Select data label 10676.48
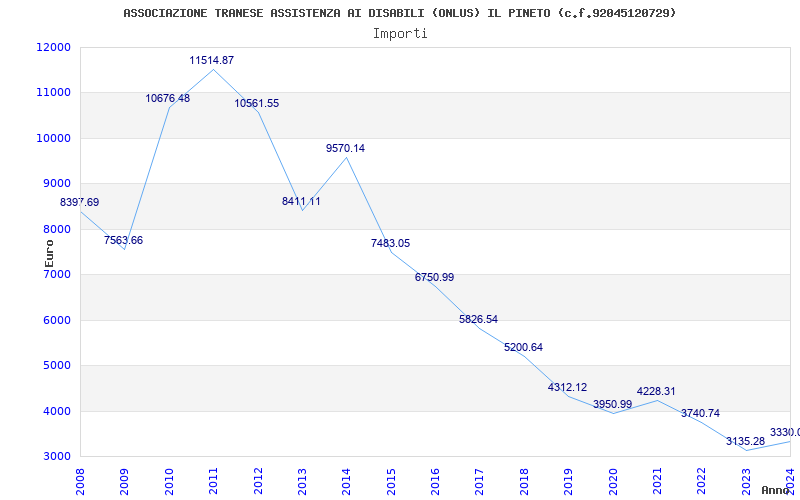800x500 pixels. [x=168, y=98]
